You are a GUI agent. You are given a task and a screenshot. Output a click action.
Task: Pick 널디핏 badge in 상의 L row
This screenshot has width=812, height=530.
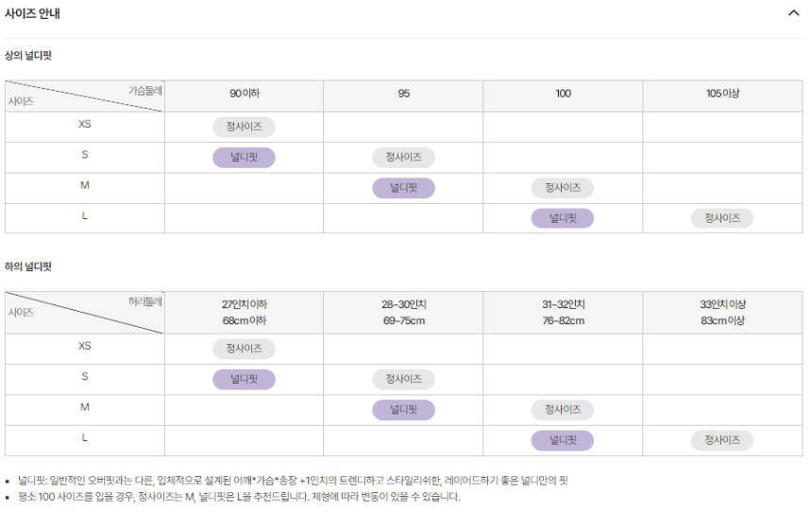click(x=563, y=218)
